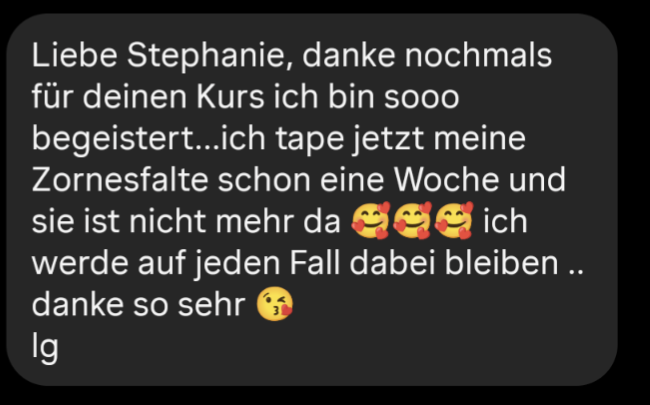Screen dimensions: 650x405
Task: Click the word "sehr" before kissing emoji
Action: [x=211, y=305]
